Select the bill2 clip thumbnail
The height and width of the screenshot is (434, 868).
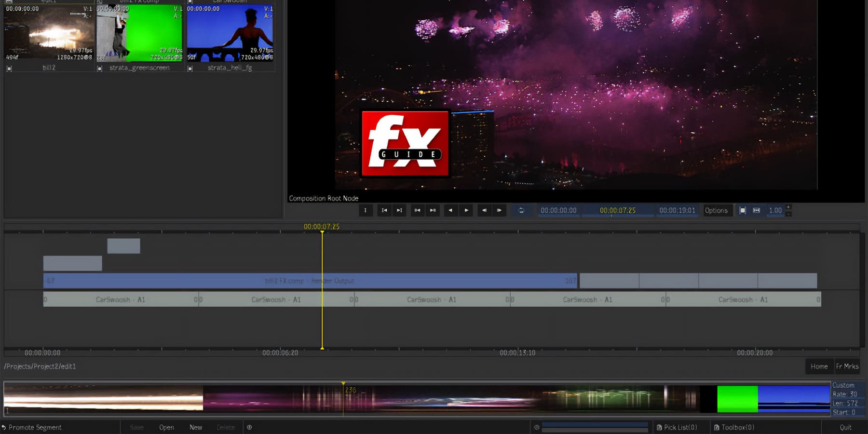pos(49,33)
